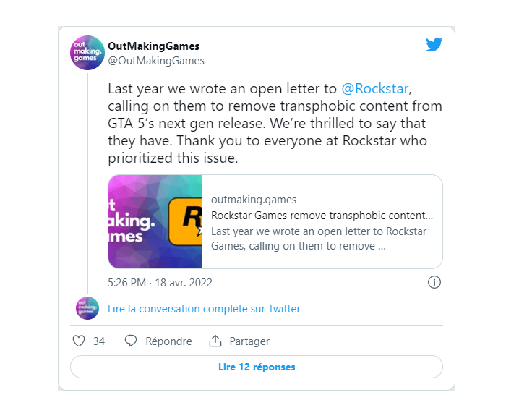
Task: Open the Rockstar Games remove transphobic content headline
Action: point(322,216)
